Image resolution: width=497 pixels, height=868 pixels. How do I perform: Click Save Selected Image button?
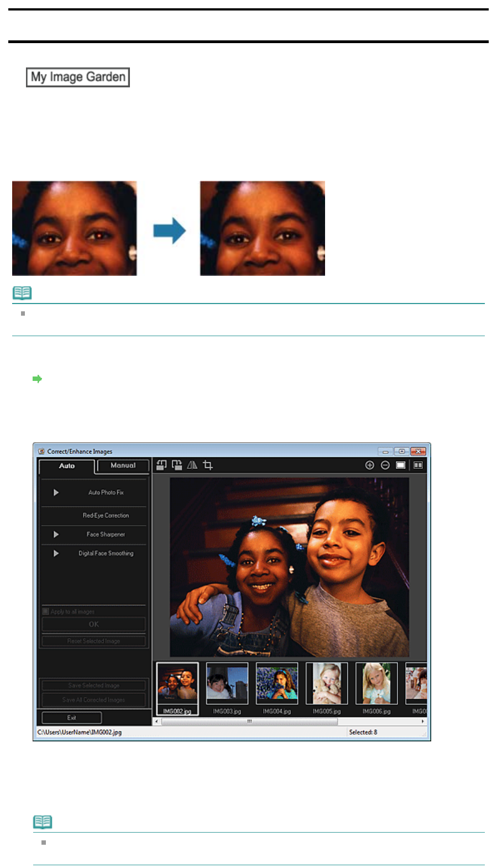click(x=94, y=685)
